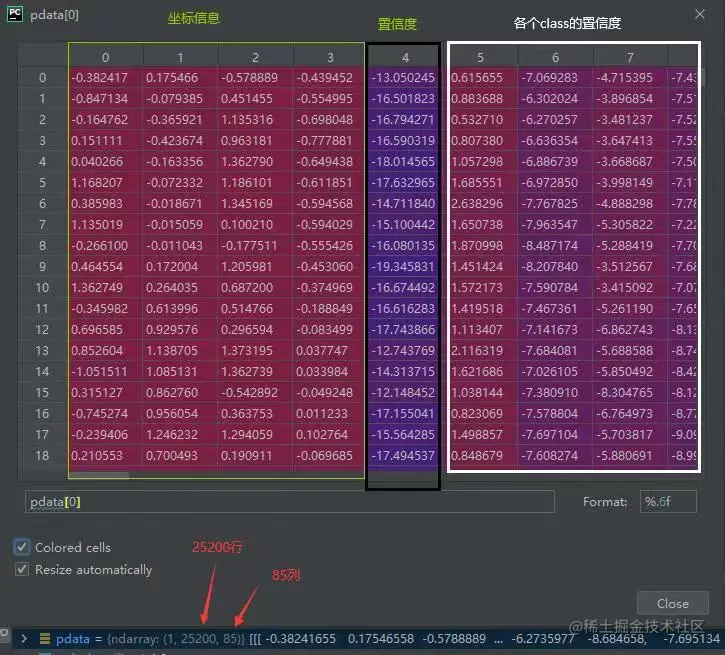Click cell with value -5.880691
This screenshot has height=655, width=725.
coord(630,455)
